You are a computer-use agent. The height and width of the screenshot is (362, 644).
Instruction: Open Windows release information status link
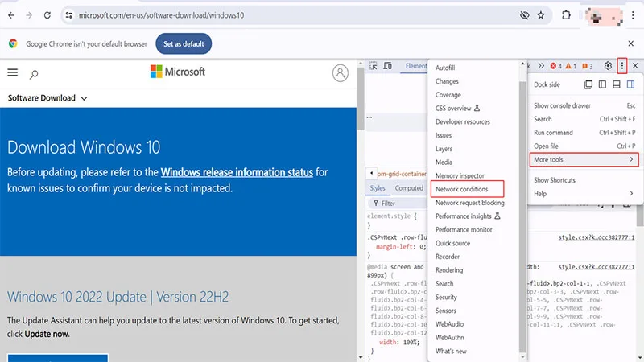(237, 172)
